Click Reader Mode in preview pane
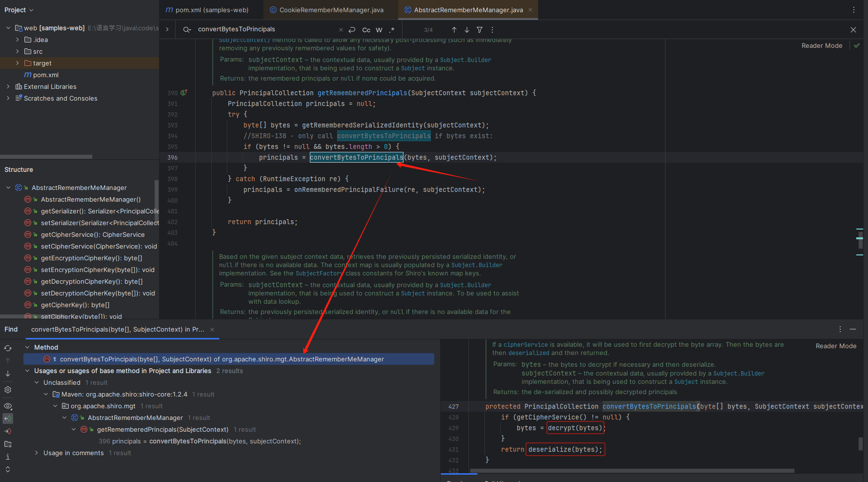Viewport: 868px width, 482px height. tap(836, 346)
